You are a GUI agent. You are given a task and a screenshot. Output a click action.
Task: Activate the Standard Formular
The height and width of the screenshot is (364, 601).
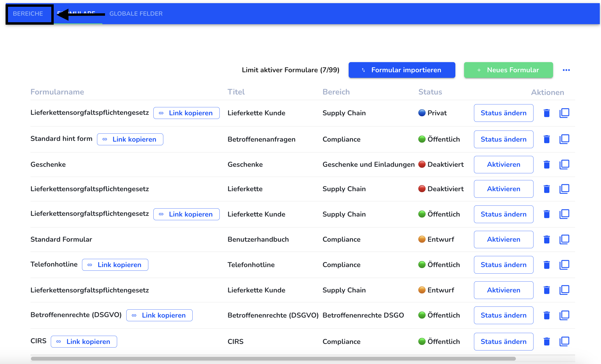(x=503, y=240)
